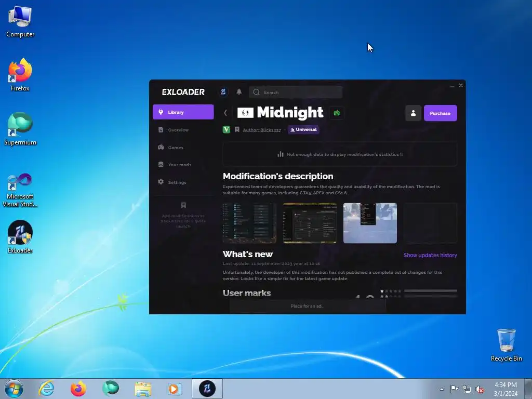
Task: Bookmark the mod using the bookmark icon
Action: [237, 129]
